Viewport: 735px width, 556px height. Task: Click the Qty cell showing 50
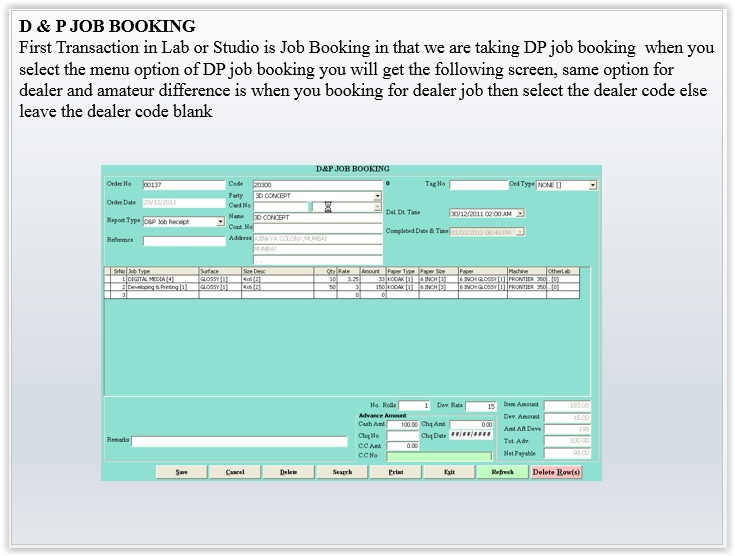[325, 287]
